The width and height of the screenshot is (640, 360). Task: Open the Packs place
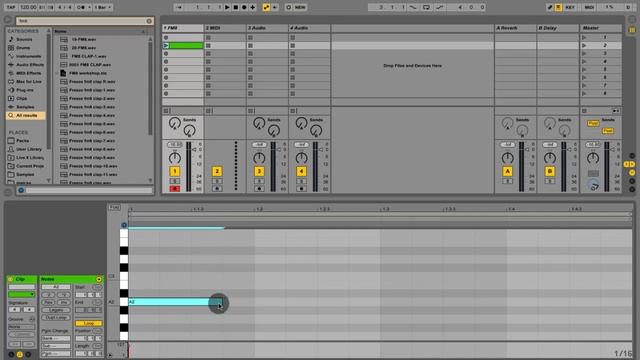coord(22,141)
